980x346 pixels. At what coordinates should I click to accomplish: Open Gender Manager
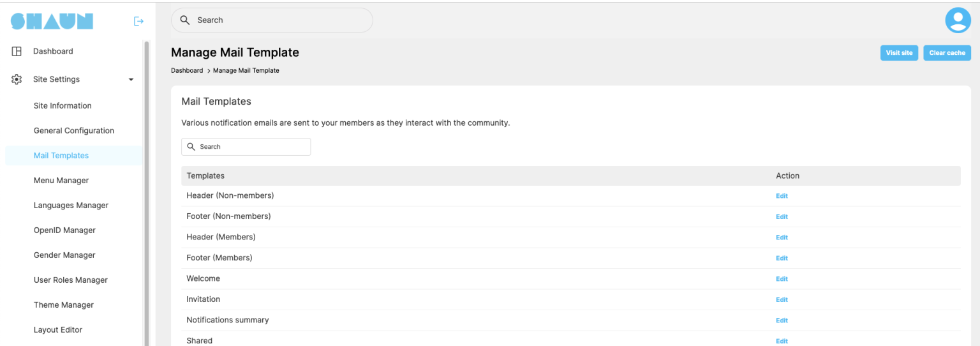tap(64, 255)
